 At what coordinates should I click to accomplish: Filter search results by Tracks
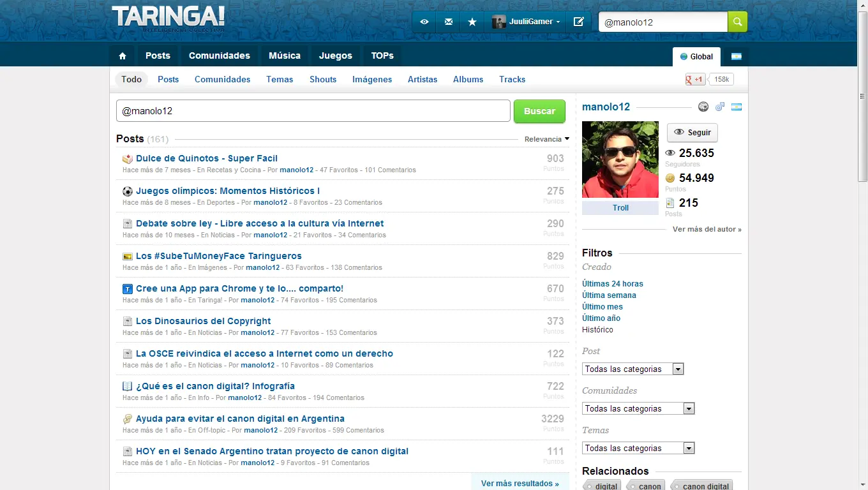point(512,80)
